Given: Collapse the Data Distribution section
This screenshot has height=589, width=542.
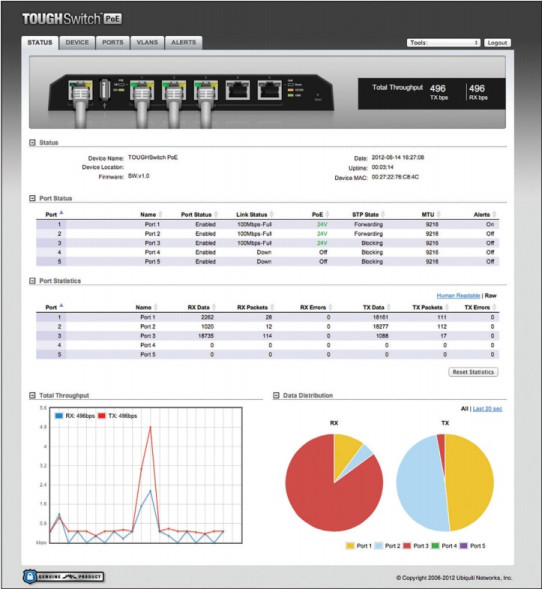Looking at the screenshot, I should [x=276, y=395].
